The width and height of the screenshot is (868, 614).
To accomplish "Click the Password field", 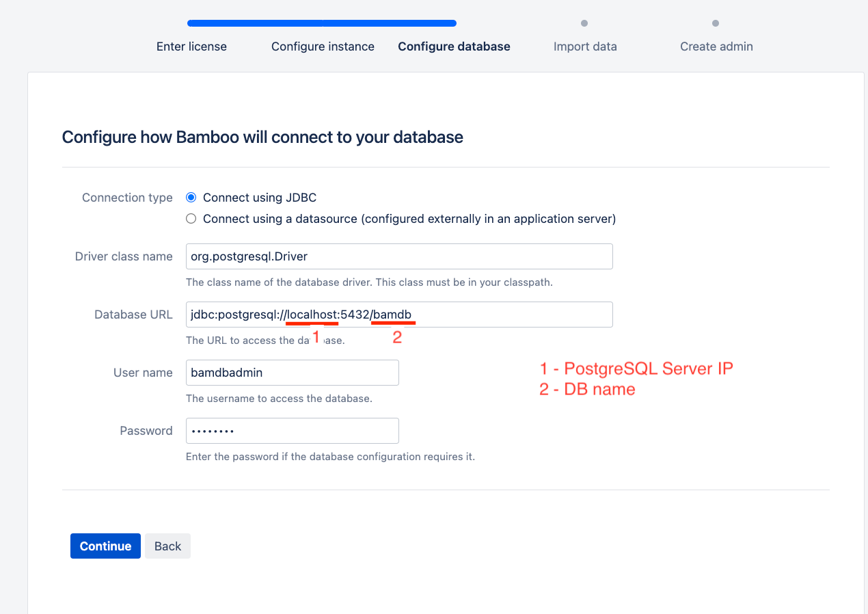I will [x=293, y=431].
